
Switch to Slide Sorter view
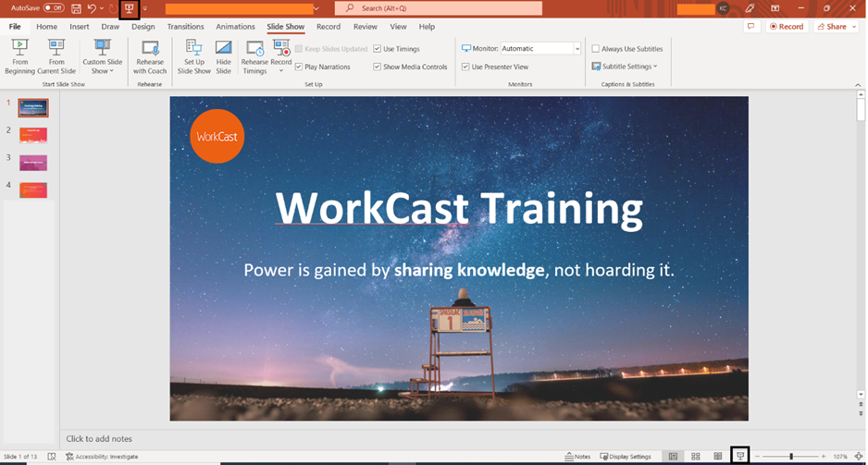(696, 457)
